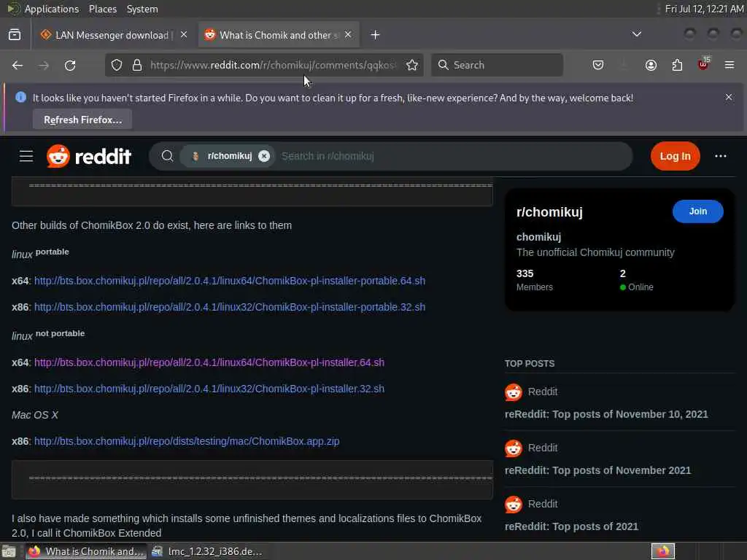Reload the page with the refresh icon
The height and width of the screenshot is (560, 747).
tap(70, 65)
